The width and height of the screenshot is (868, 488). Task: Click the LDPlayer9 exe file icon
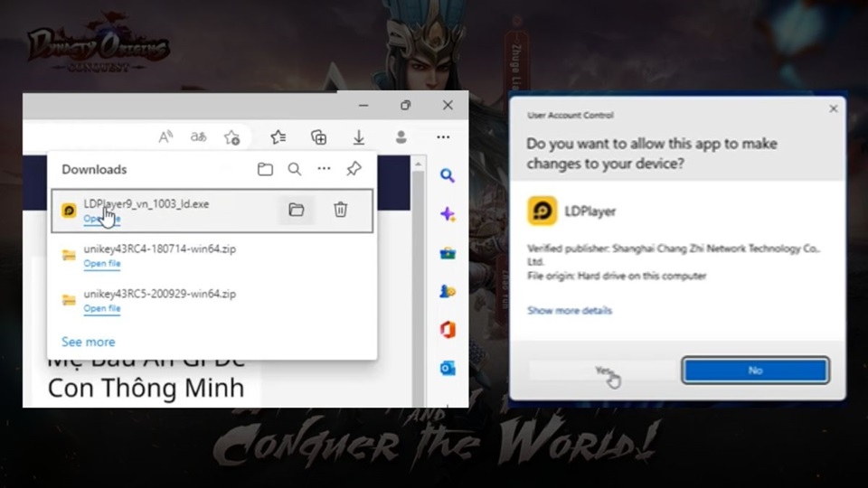[70, 211]
